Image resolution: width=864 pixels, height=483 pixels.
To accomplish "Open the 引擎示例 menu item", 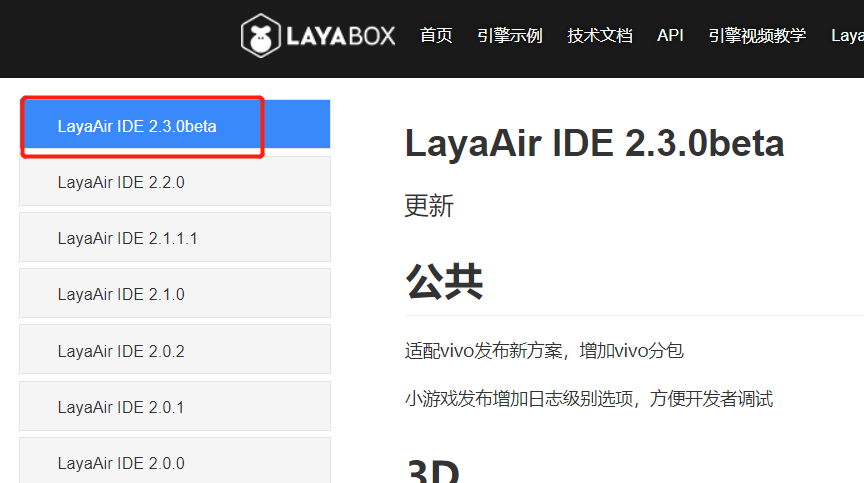I will point(510,36).
